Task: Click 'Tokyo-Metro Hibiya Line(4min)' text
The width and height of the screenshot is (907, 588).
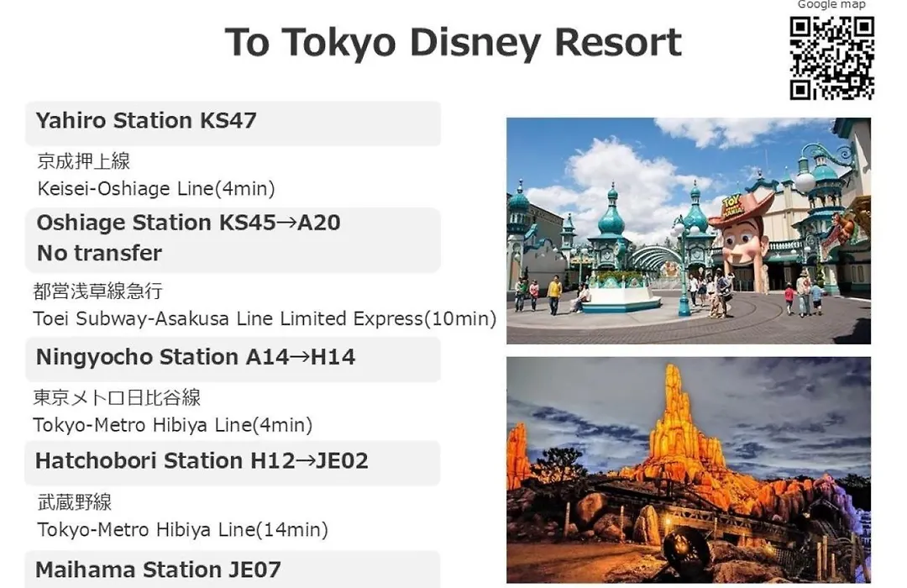Action: [x=173, y=425]
